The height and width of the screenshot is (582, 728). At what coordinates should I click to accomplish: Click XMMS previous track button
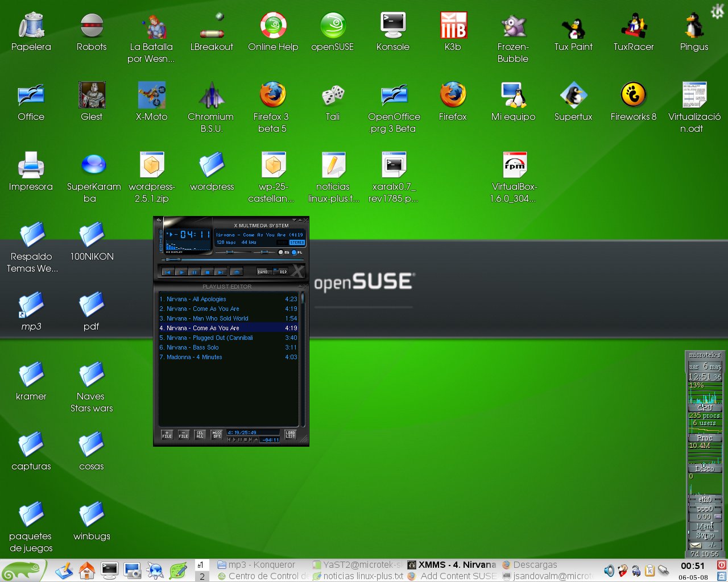coord(168,272)
